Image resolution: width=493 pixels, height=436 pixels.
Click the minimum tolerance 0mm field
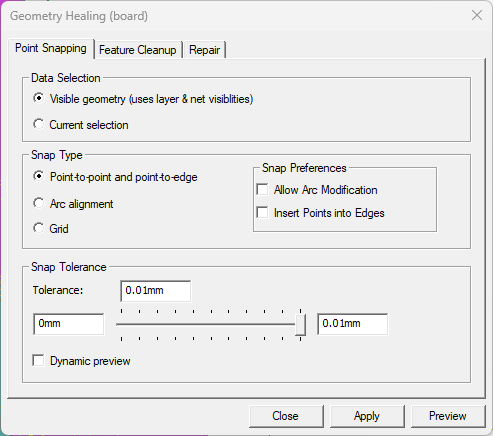68,324
